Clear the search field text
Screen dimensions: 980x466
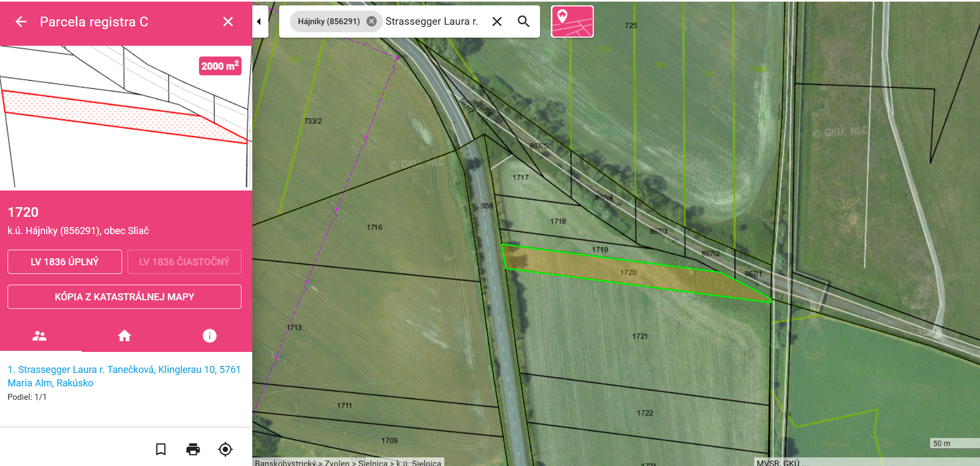(497, 22)
